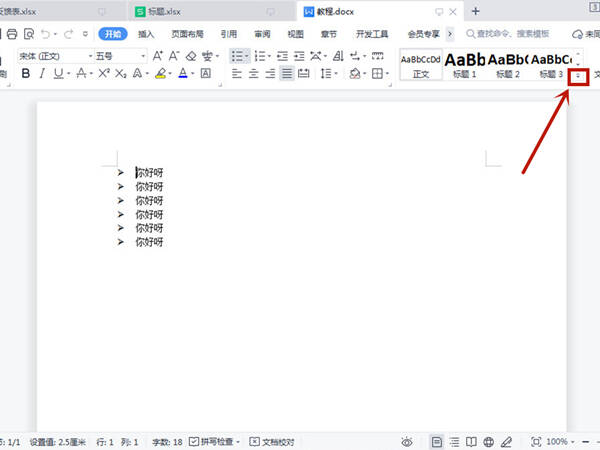
Task: Click the decrease indent icon
Action: (x=282, y=56)
